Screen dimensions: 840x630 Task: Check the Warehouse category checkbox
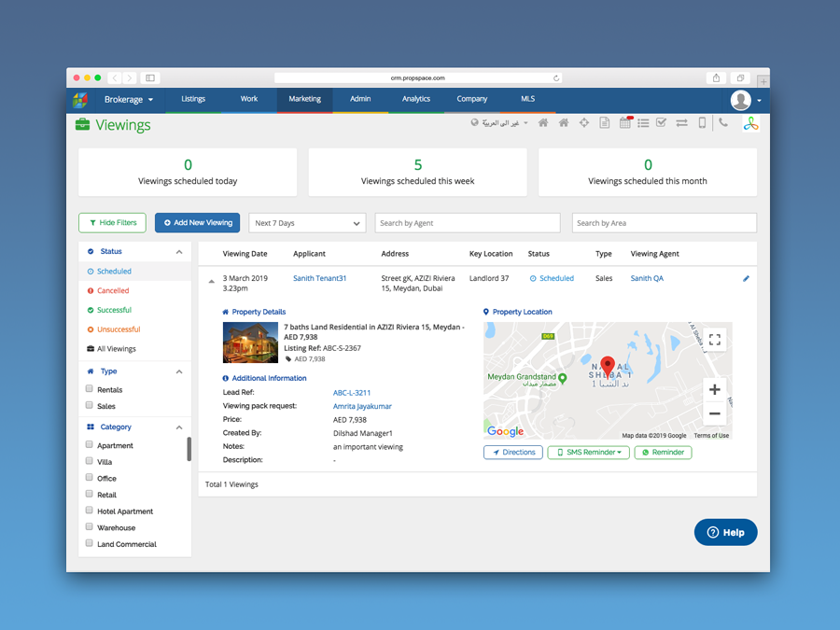tap(90, 526)
